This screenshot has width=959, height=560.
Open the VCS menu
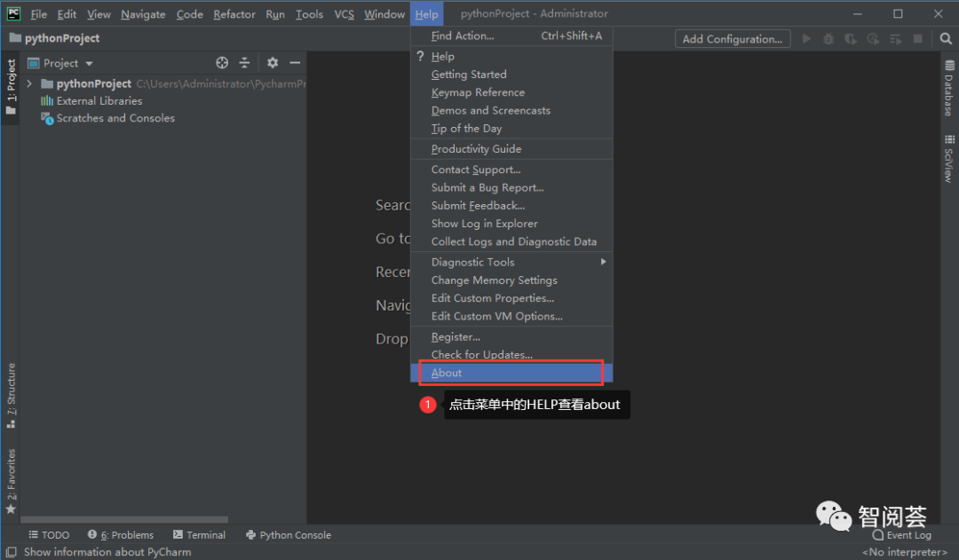(x=344, y=13)
